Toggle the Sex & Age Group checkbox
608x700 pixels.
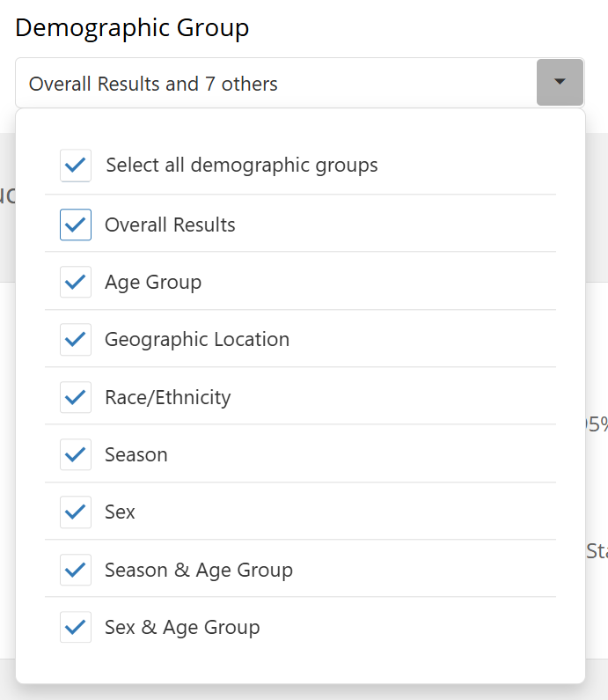tap(76, 627)
